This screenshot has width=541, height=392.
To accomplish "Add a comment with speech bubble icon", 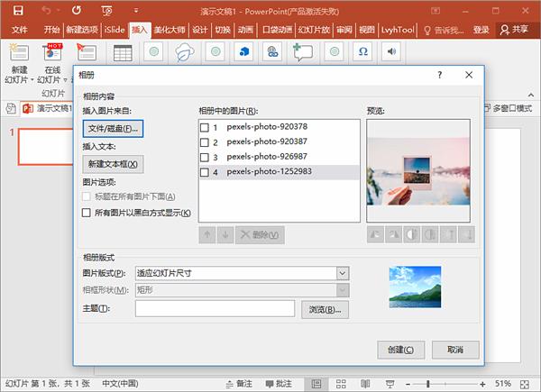I will [x=303, y=52].
